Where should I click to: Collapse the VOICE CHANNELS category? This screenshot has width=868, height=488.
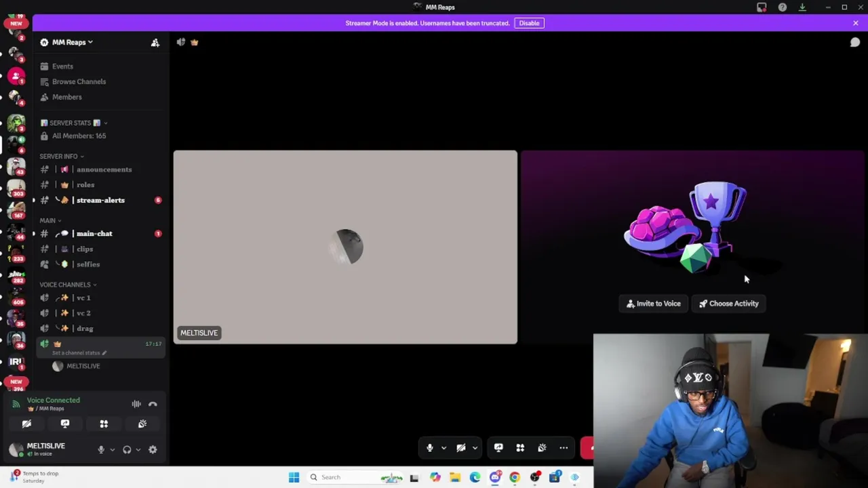click(x=68, y=285)
